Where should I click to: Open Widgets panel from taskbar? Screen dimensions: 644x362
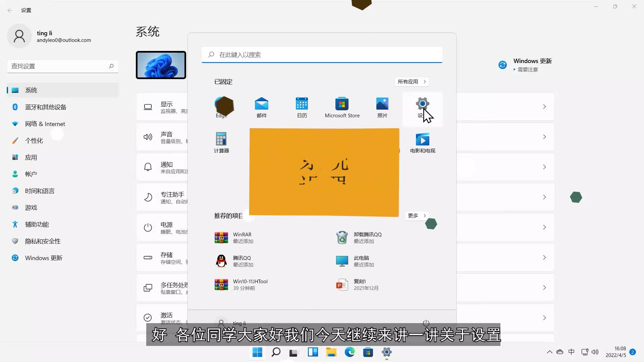[313, 352]
